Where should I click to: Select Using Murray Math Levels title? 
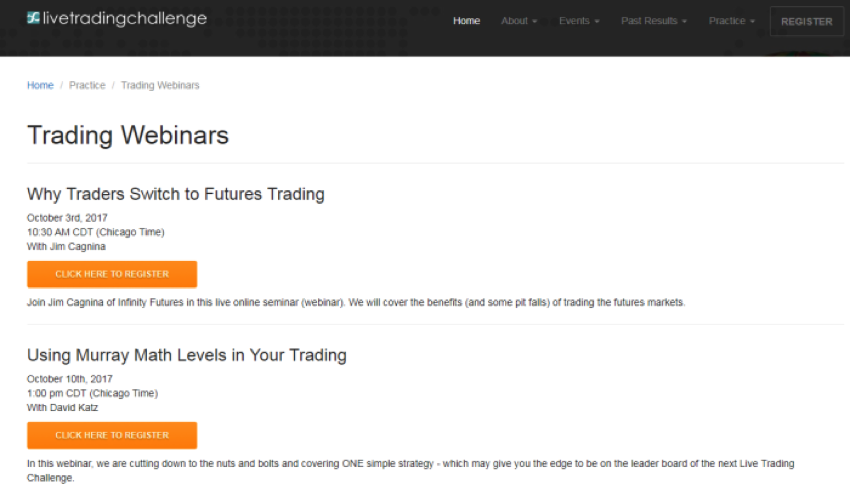coord(186,355)
